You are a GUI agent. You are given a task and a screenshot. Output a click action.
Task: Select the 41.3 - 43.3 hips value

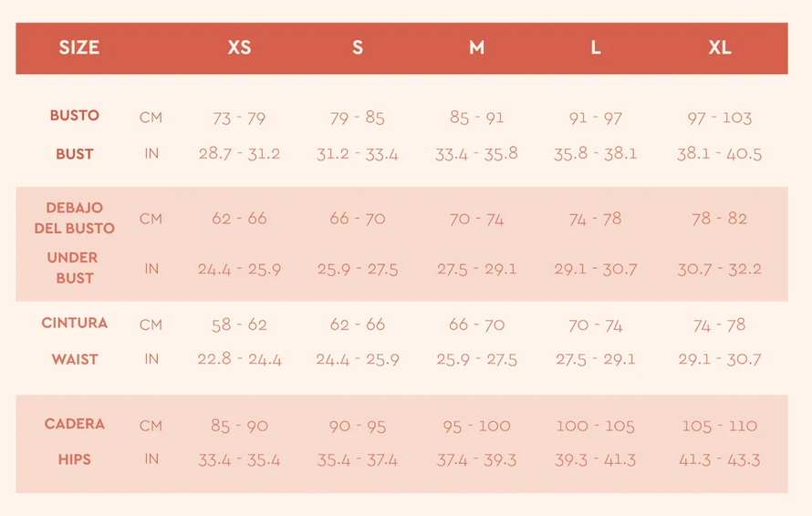(x=720, y=460)
